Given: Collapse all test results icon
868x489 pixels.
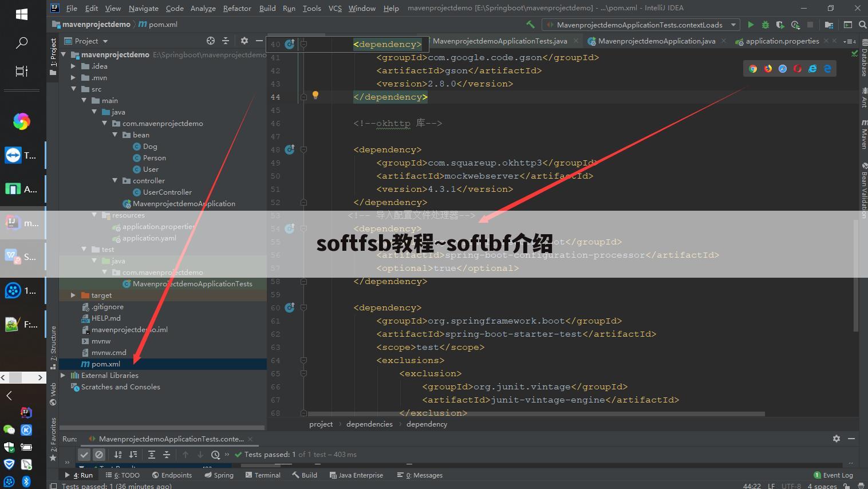Looking at the screenshot, I should pyautogui.click(x=167, y=455).
